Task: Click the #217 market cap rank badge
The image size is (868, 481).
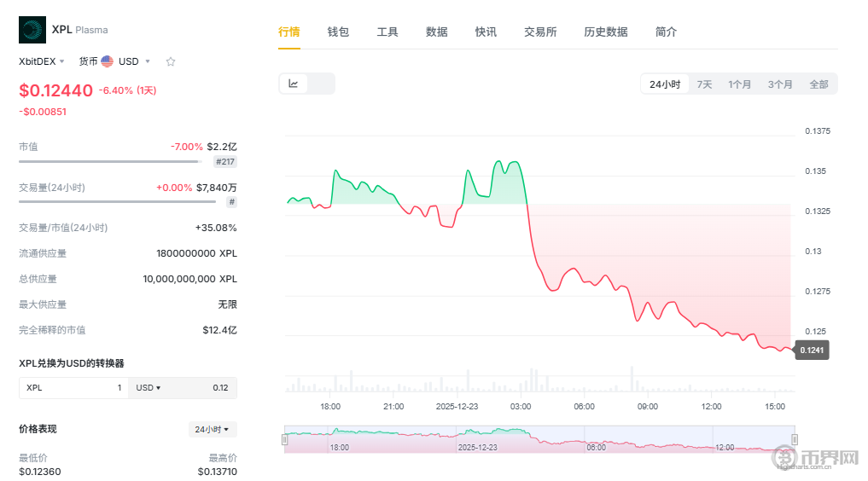Action: [x=225, y=161]
